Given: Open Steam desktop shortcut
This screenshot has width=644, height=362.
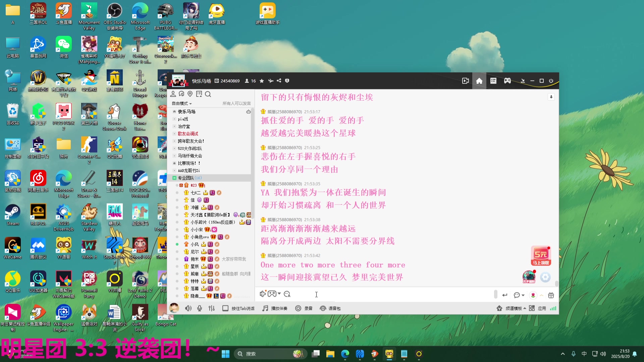Looking at the screenshot, I should [13, 215].
